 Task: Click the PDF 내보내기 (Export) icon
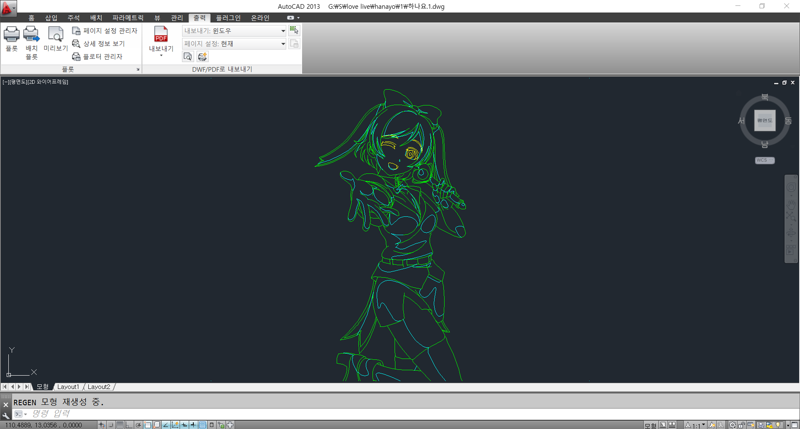[161, 35]
